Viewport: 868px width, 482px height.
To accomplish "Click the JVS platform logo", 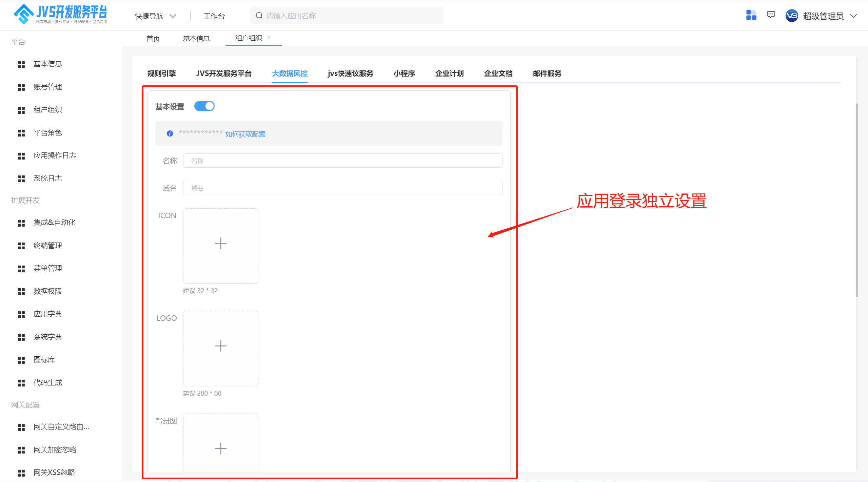I will pyautogui.click(x=60, y=14).
